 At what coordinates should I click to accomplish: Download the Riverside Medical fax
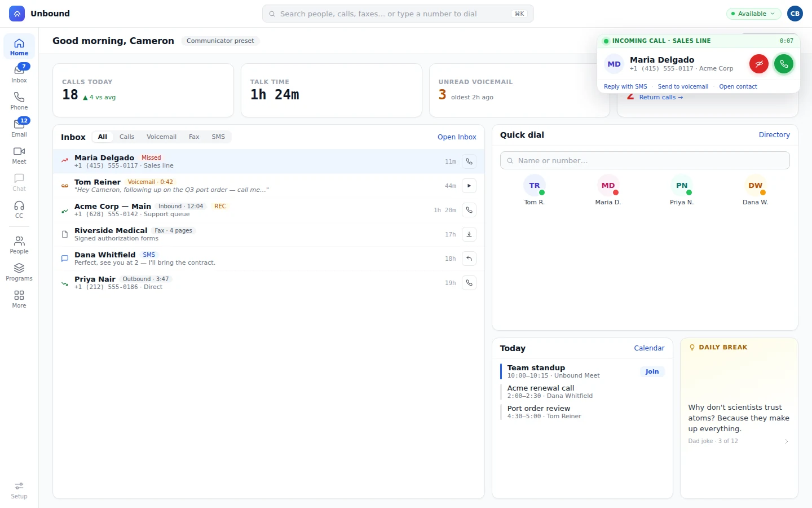[x=469, y=234]
